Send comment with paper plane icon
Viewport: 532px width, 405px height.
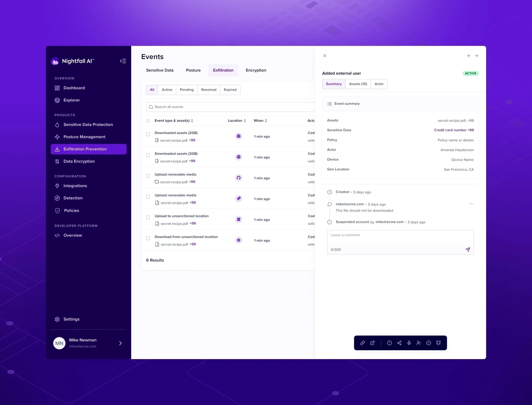pos(468,250)
